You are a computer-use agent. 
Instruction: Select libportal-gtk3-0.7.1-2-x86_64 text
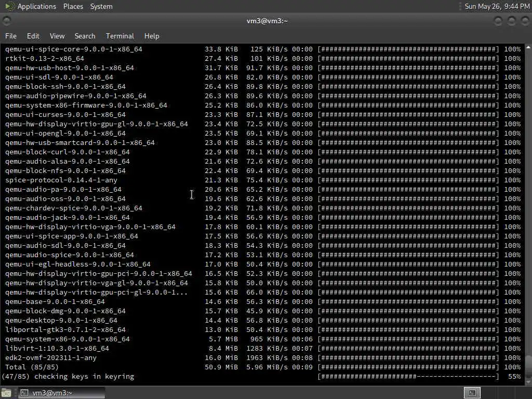[65, 330]
